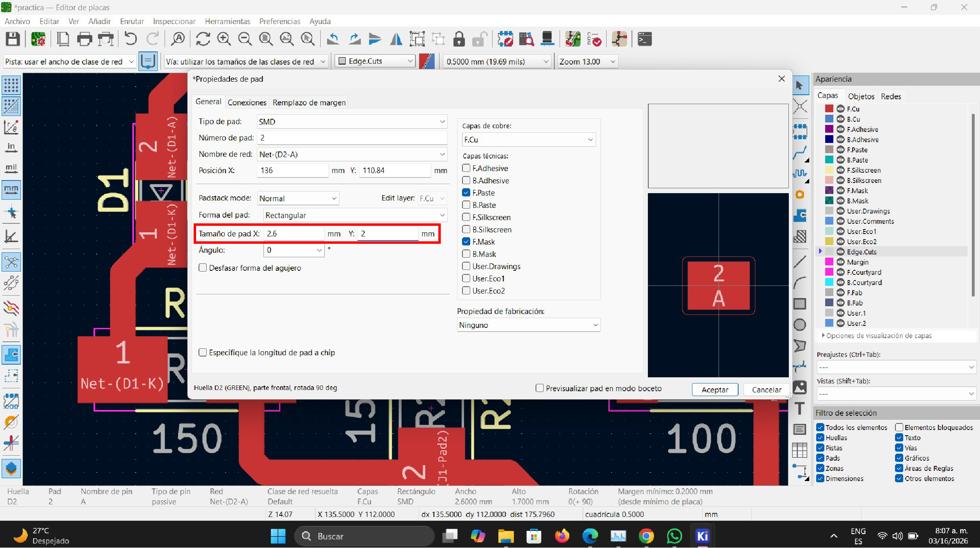
Task: Click the Zoom in magnifier icon
Action: [x=224, y=39]
